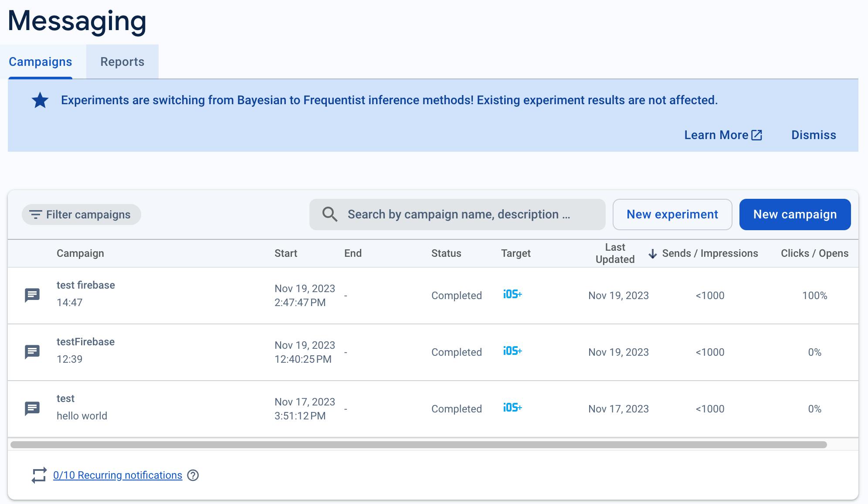Click the help icon beside Recurring notifications
This screenshot has width=868, height=504.
point(193,475)
